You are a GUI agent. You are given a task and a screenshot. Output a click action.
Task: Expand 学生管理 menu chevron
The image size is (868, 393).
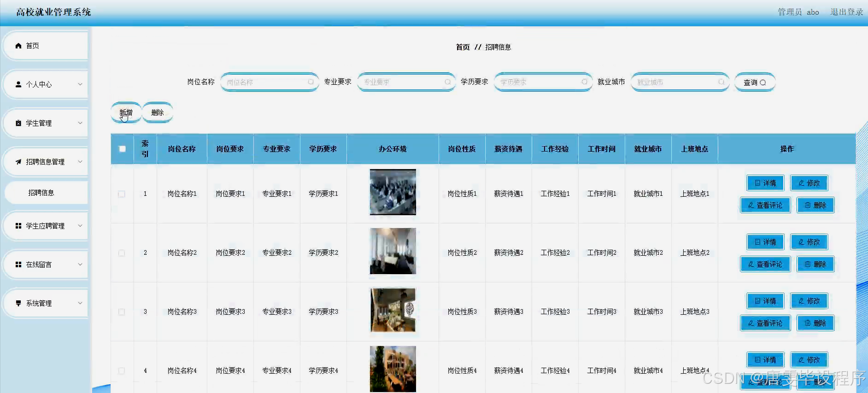tap(80, 123)
